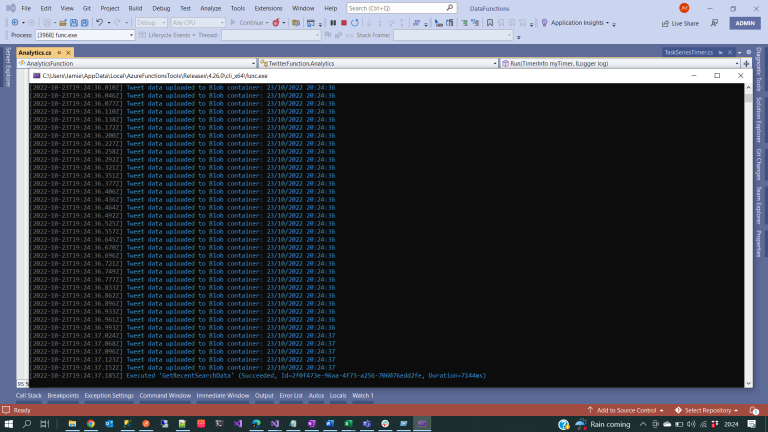The width and height of the screenshot is (768, 432).
Task: Open notifications bell in status bar
Action: point(753,410)
